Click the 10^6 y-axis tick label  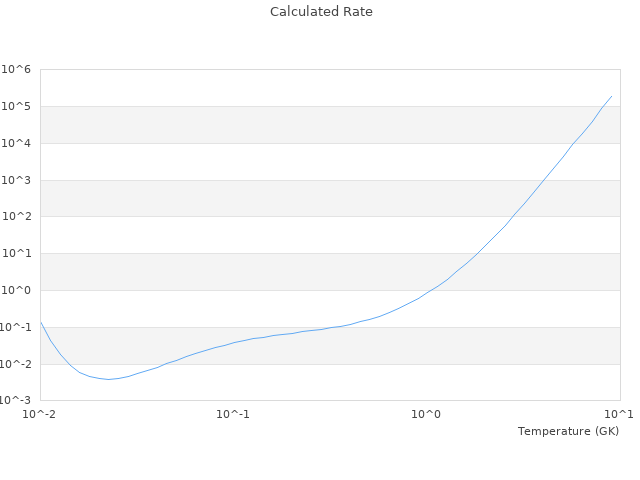(x=17, y=69)
